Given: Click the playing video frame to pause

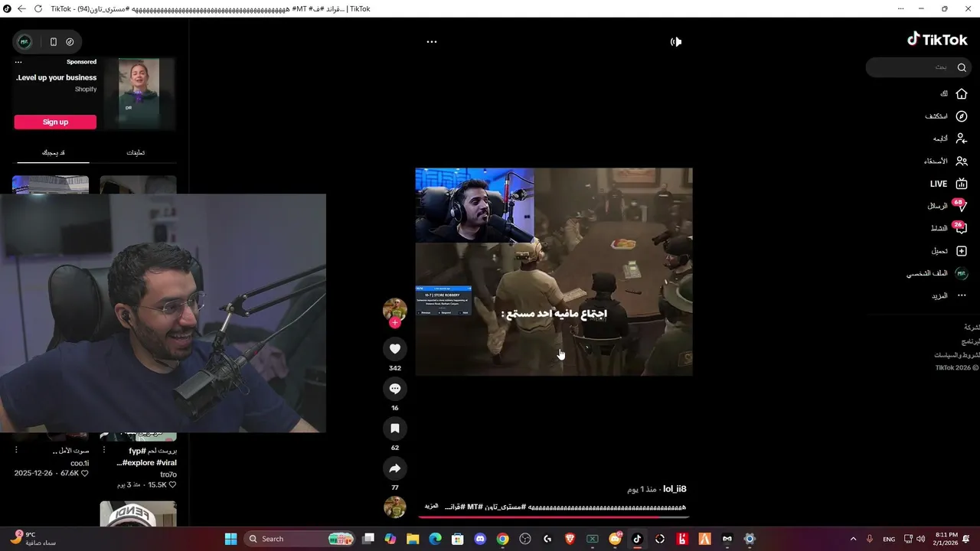Looking at the screenshot, I should (554, 272).
